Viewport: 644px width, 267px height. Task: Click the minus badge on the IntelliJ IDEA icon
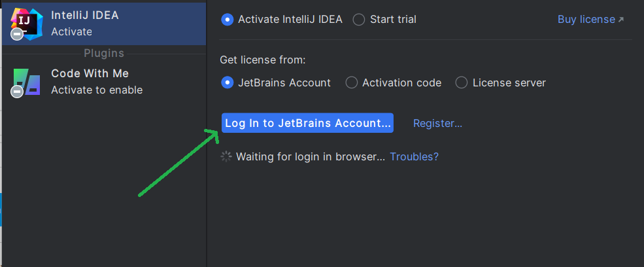point(17,34)
